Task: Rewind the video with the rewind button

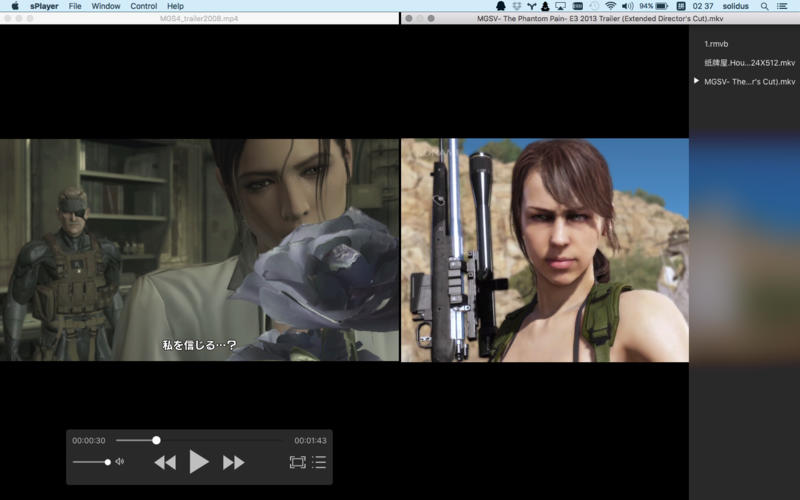Action: pyautogui.click(x=165, y=463)
